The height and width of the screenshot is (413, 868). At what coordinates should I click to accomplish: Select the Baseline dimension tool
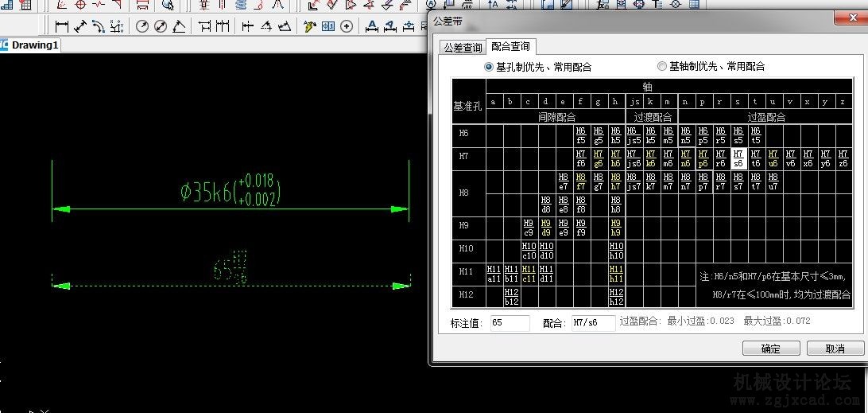(x=205, y=26)
